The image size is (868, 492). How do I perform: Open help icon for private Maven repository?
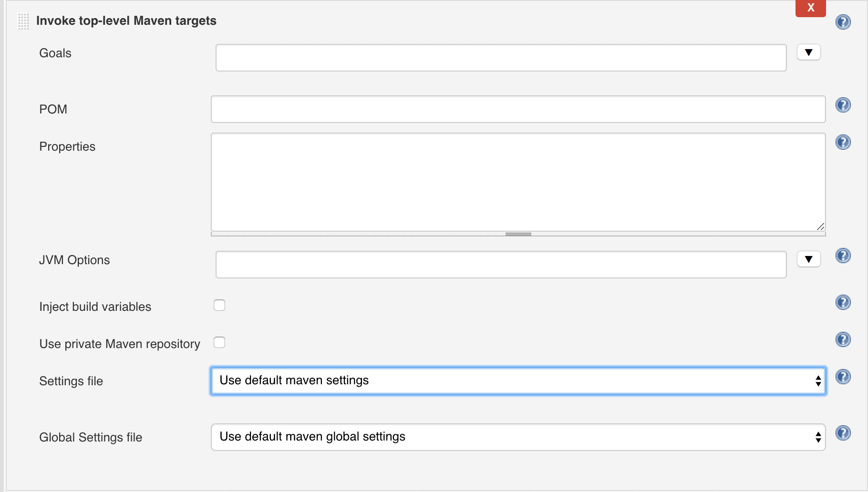pos(843,339)
